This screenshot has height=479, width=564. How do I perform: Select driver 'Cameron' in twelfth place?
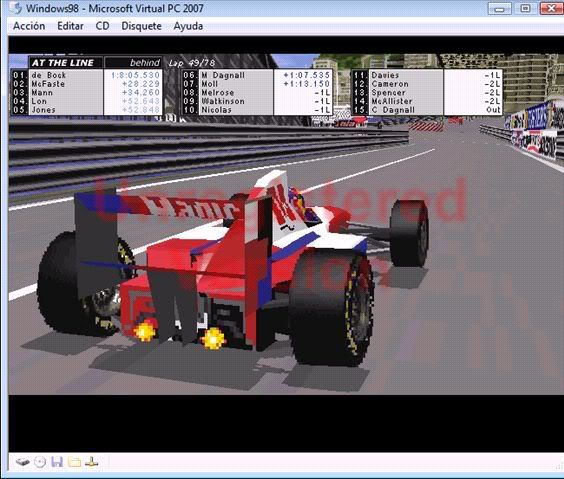tap(390, 84)
